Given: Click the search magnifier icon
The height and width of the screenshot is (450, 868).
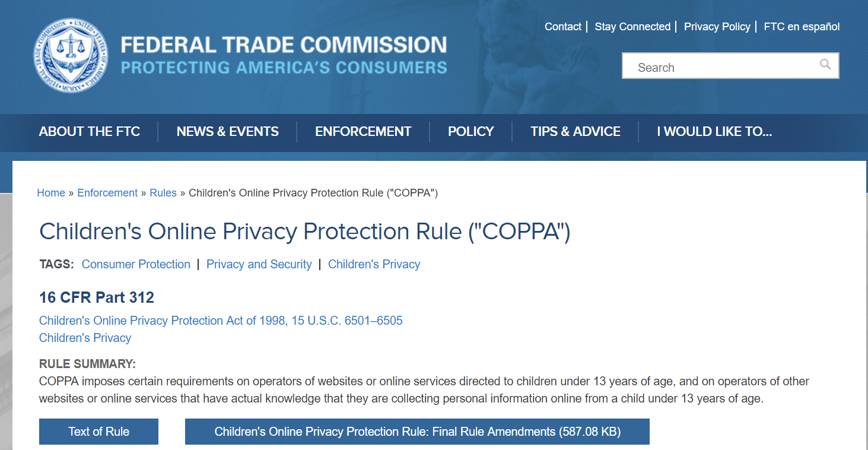Looking at the screenshot, I should 825,64.
